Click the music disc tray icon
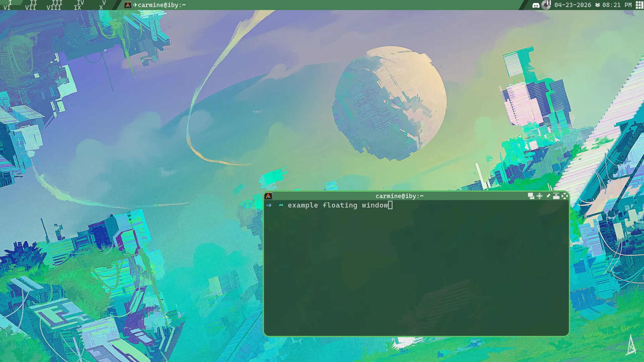Viewport: 644px width, 362px height. click(x=546, y=5)
